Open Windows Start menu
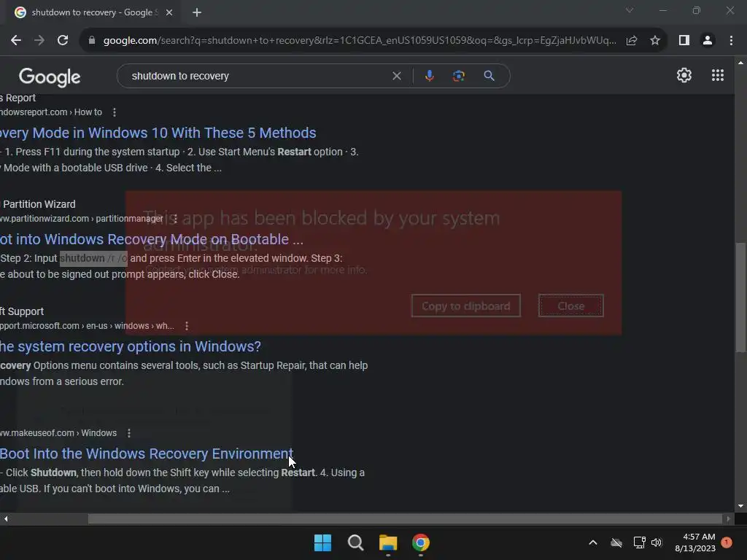The image size is (747, 560). (x=322, y=542)
